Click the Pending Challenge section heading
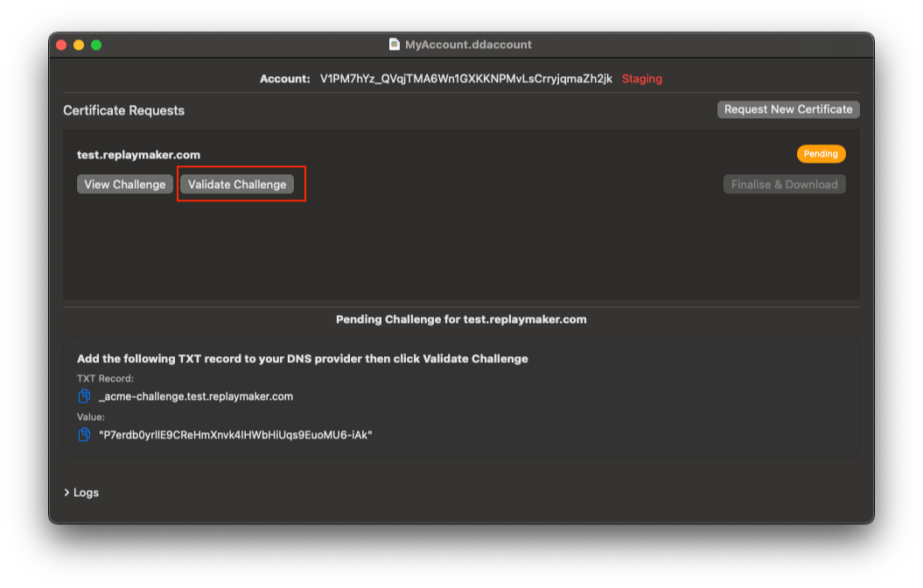This screenshot has width=923, height=588. click(x=461, y=320)
